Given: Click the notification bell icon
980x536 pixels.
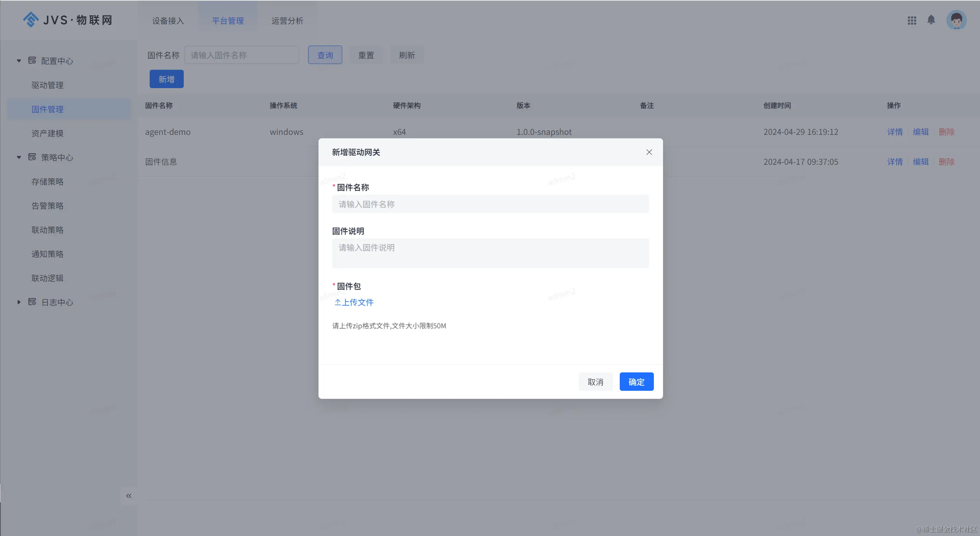Looking at the screenshot, I should click(x=931, y=20).
